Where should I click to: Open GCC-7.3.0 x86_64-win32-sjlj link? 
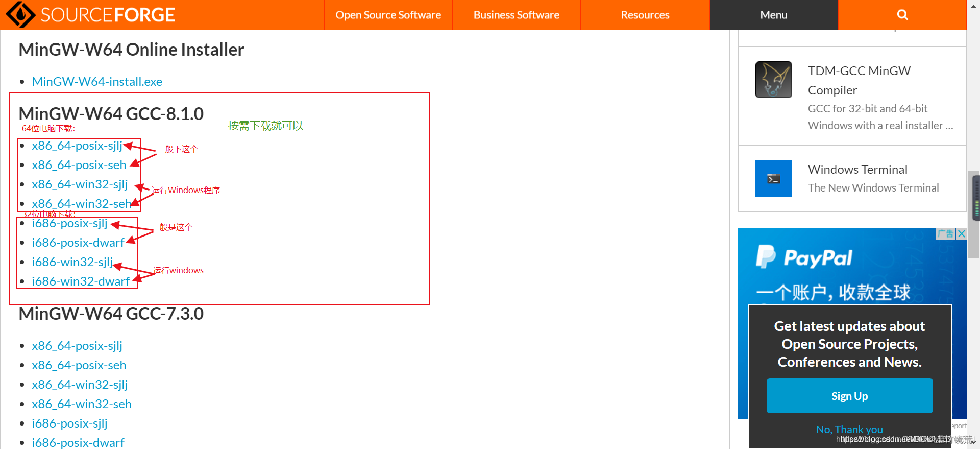80,385
